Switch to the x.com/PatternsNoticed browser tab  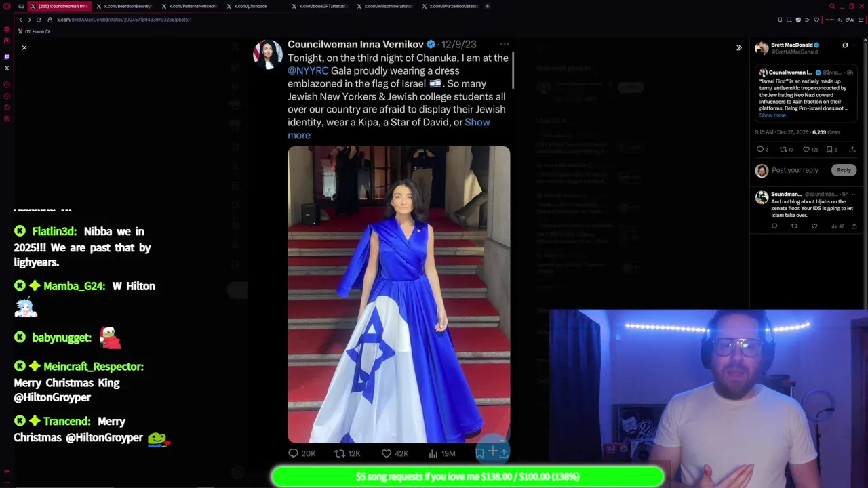191,6
